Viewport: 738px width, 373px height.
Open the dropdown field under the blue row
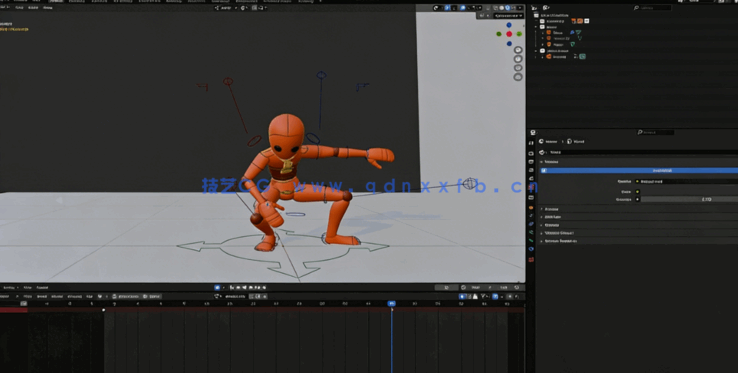pyautogui.click(x=690, y=181)
